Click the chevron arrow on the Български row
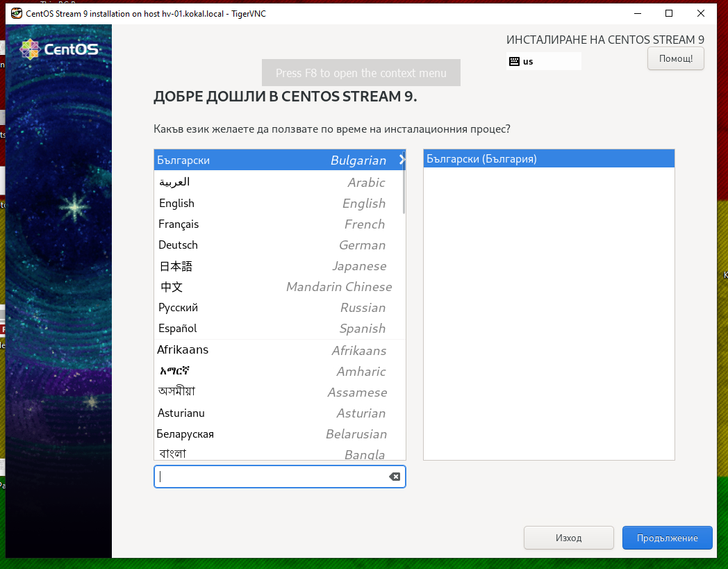Viewport: 728px width, 569px height. 402,160
